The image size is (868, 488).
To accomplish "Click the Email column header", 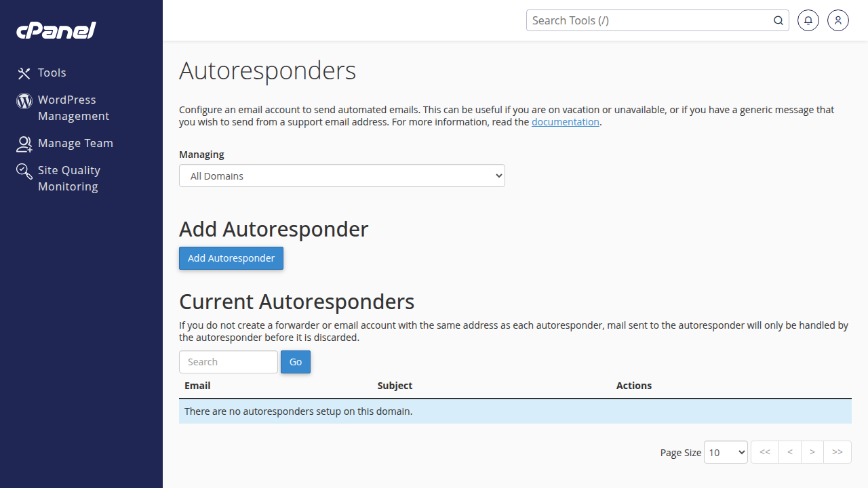I will [197, 386].
